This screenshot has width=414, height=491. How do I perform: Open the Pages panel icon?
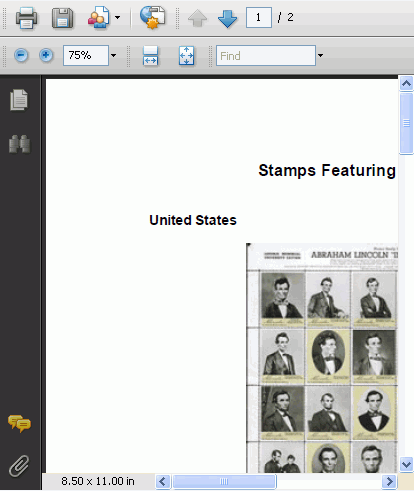pyautogui.click(x=19, y=99)
